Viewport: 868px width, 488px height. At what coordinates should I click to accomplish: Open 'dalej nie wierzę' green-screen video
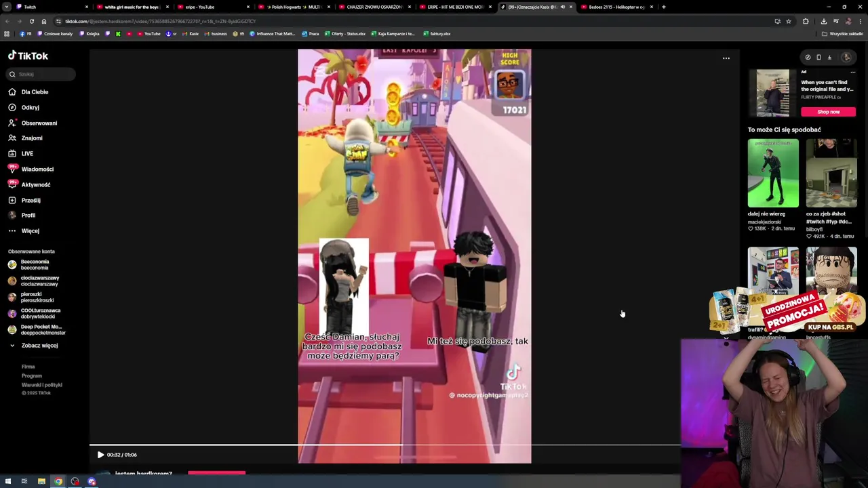tap(773, 173)
